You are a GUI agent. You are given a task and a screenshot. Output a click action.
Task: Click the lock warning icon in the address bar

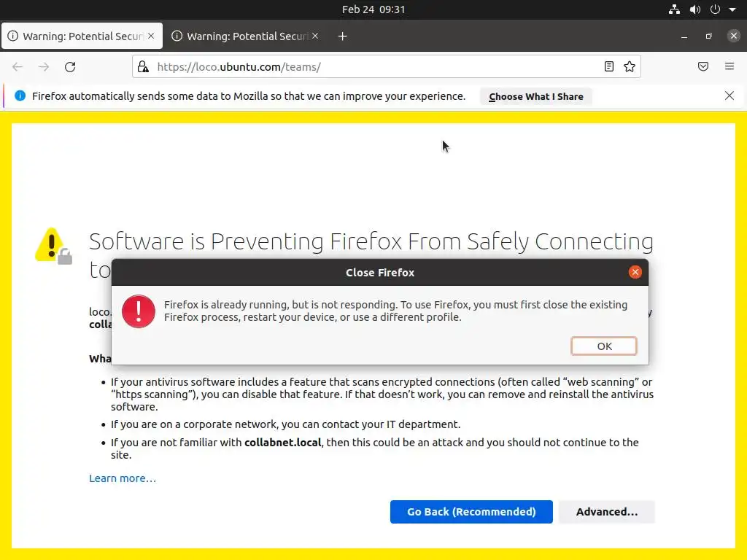[144, 66]
